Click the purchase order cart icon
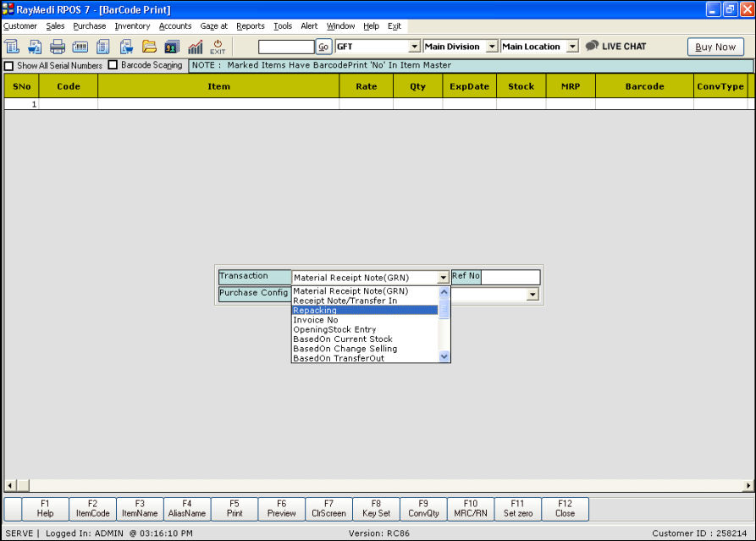 coord(126,47)
